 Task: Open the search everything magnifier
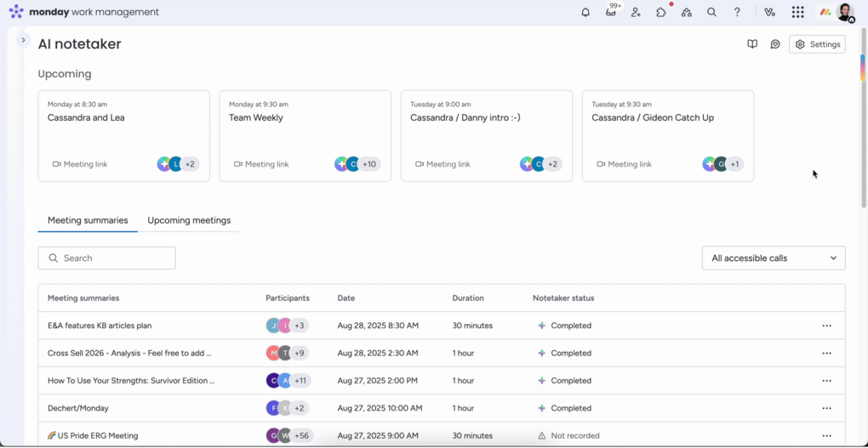711,13
